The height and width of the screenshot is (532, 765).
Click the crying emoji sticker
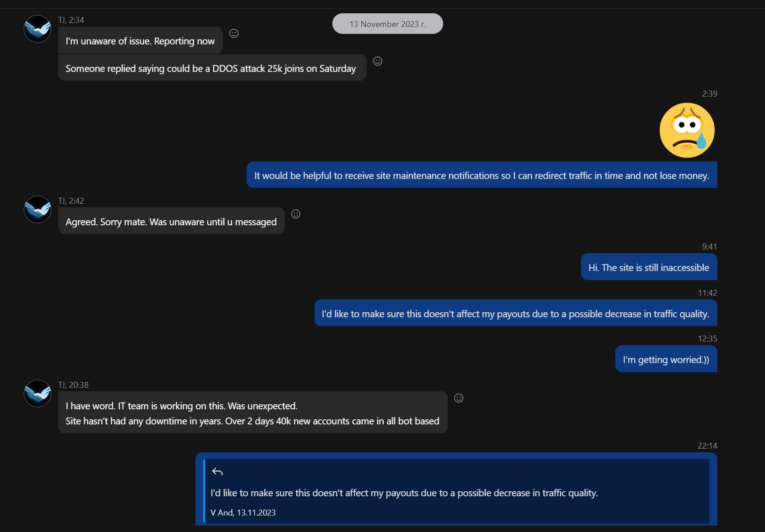click(687, 130)
